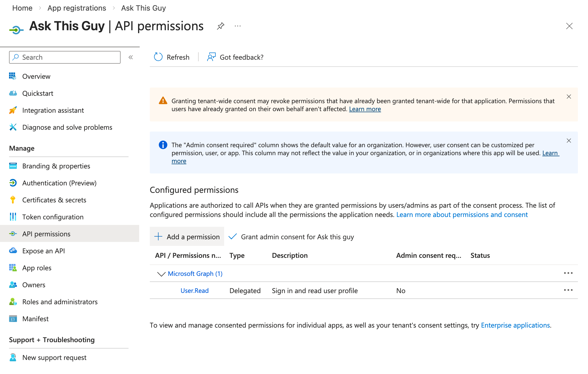Click the Diagnose and solve problems wrench icon
588x374 pixels.
(12, 127)
